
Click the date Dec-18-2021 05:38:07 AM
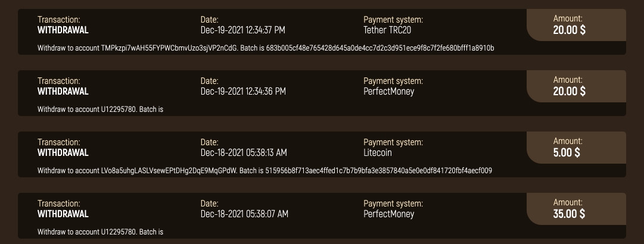pyautogui.click(x=244, y=214)
